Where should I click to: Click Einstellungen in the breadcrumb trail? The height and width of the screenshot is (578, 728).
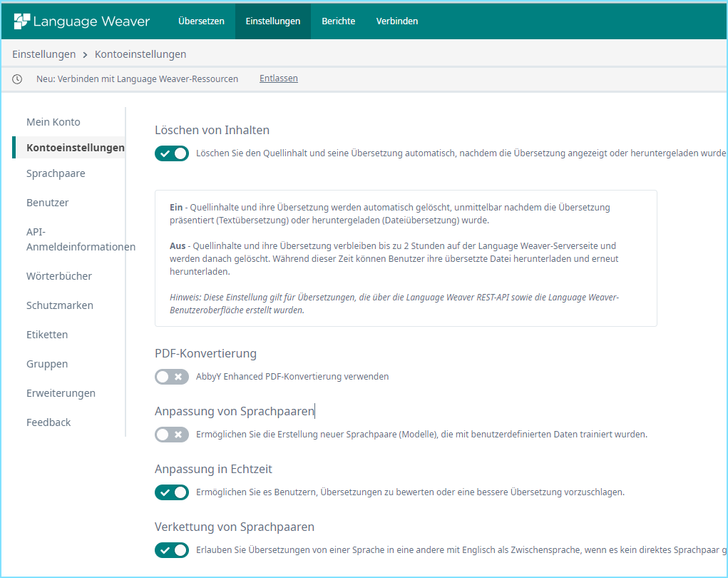coord(43,54)
